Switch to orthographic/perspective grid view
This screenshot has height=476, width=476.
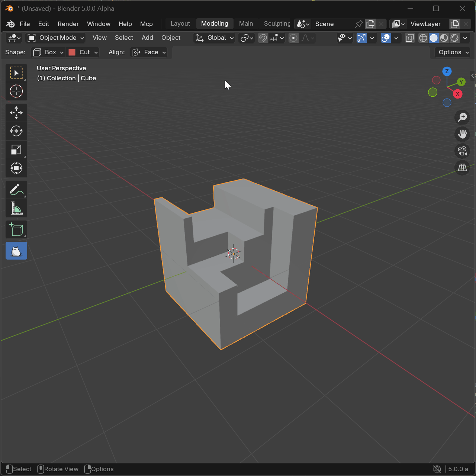[x=462, y=168]
